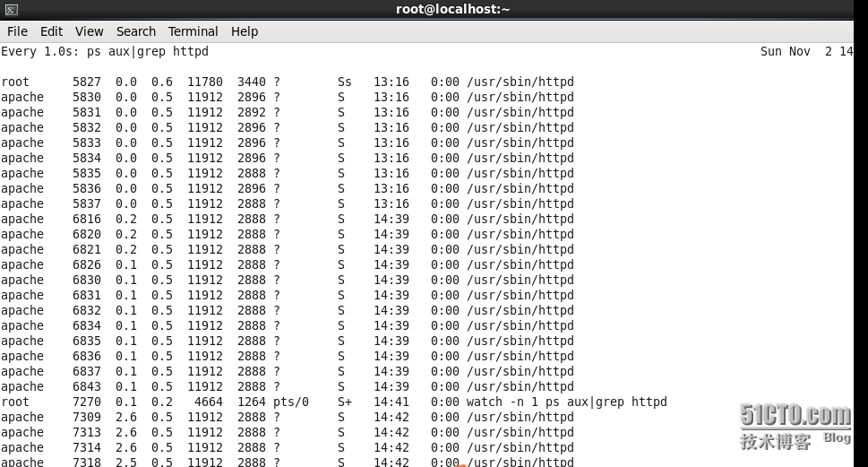
Task: Open the Help menu
Action: (245, 31)
